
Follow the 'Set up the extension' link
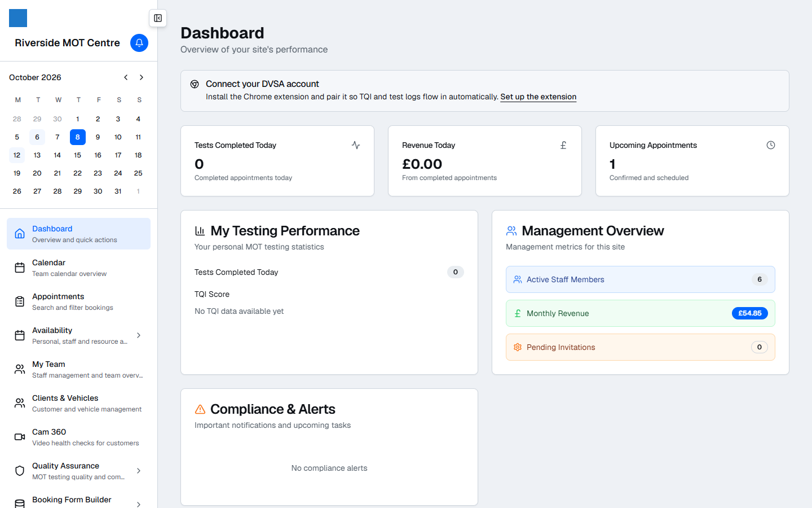[x=539, y=97]
